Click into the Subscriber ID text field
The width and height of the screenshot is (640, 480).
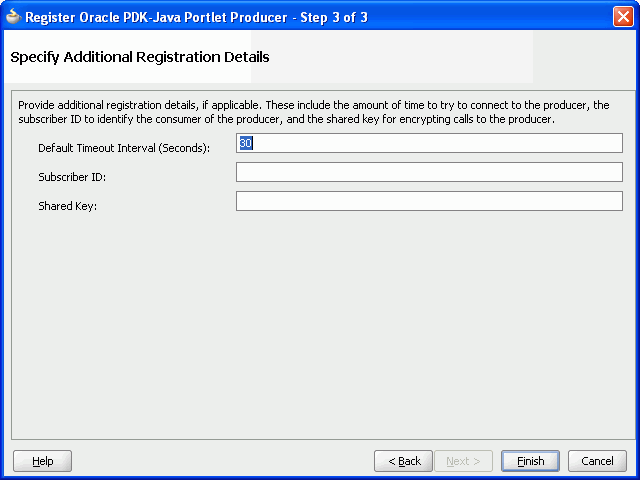pos(429,172)
